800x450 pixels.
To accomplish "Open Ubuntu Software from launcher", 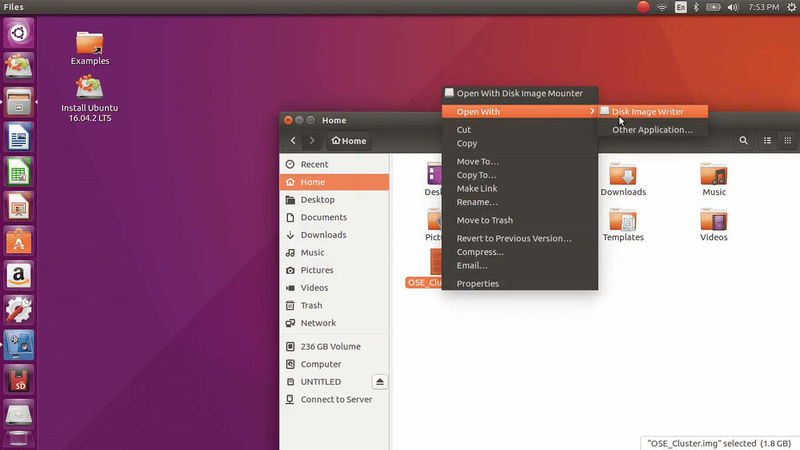I will (x=19, y=241).
